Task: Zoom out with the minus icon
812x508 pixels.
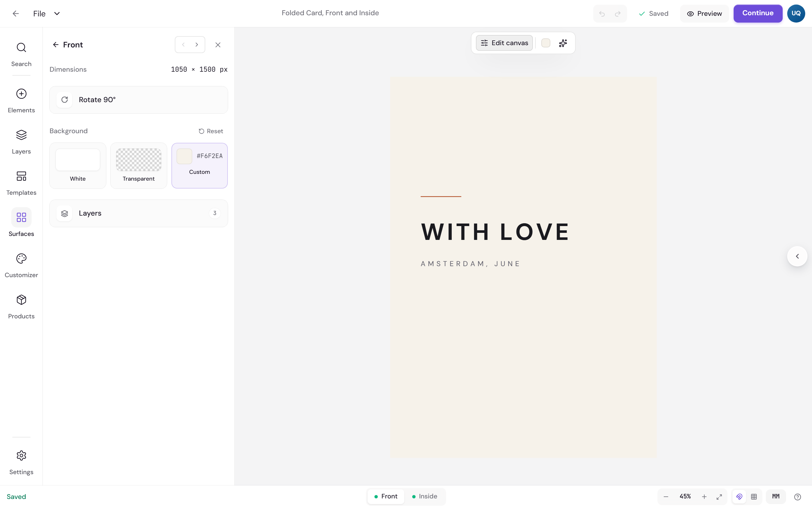Action: click(666, 497)
